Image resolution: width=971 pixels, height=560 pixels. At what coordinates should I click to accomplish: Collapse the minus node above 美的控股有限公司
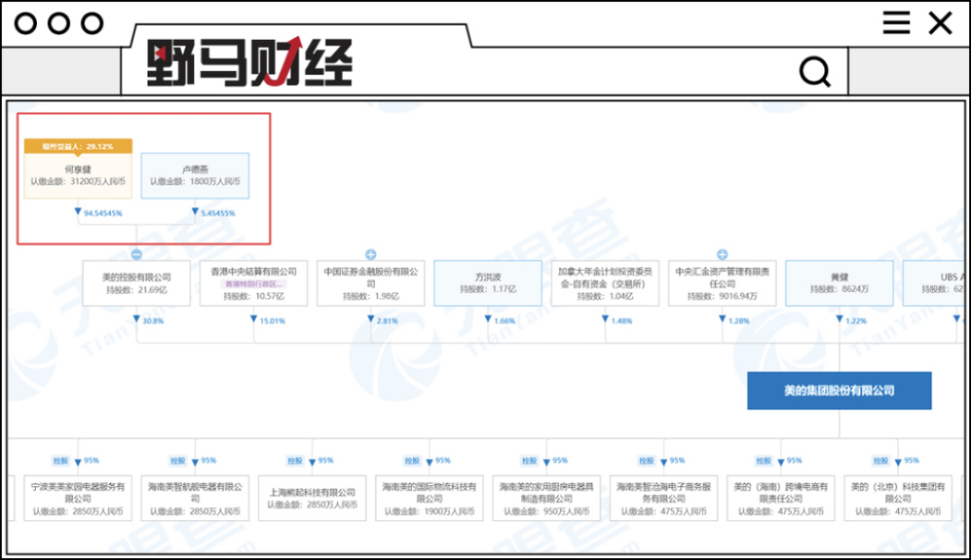[x=137, y=254]
